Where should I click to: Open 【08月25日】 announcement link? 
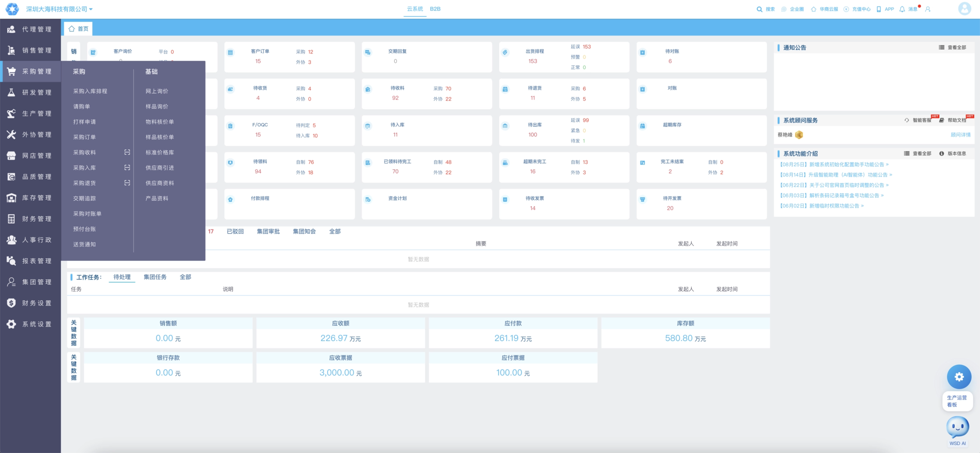point(834,164)
